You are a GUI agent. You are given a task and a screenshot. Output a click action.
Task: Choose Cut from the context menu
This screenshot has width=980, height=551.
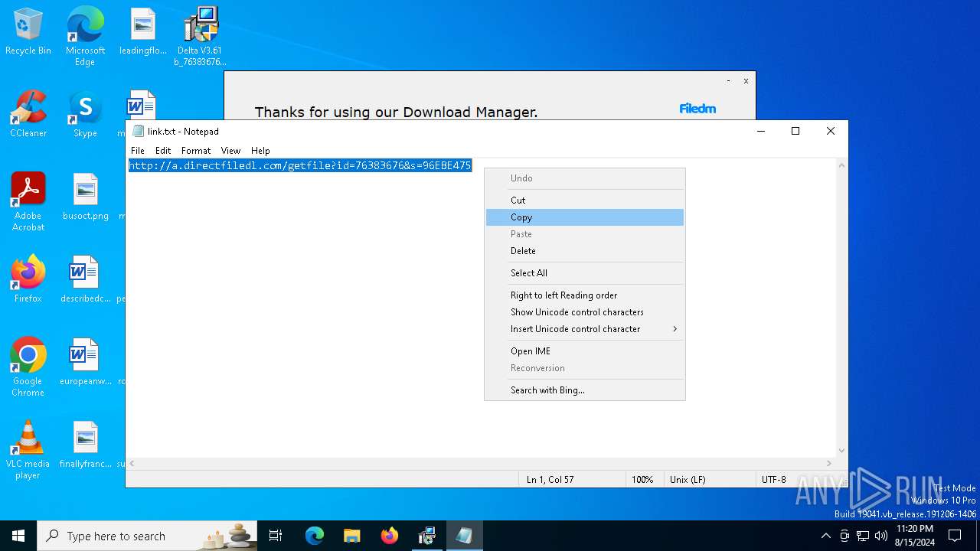(585, 201)
